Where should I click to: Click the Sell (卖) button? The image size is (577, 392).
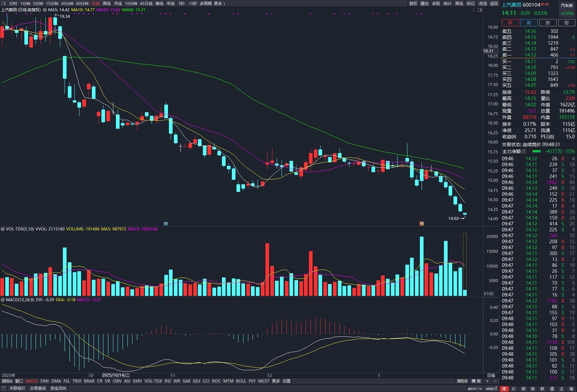pyautogui.click(x=529, y=23)
